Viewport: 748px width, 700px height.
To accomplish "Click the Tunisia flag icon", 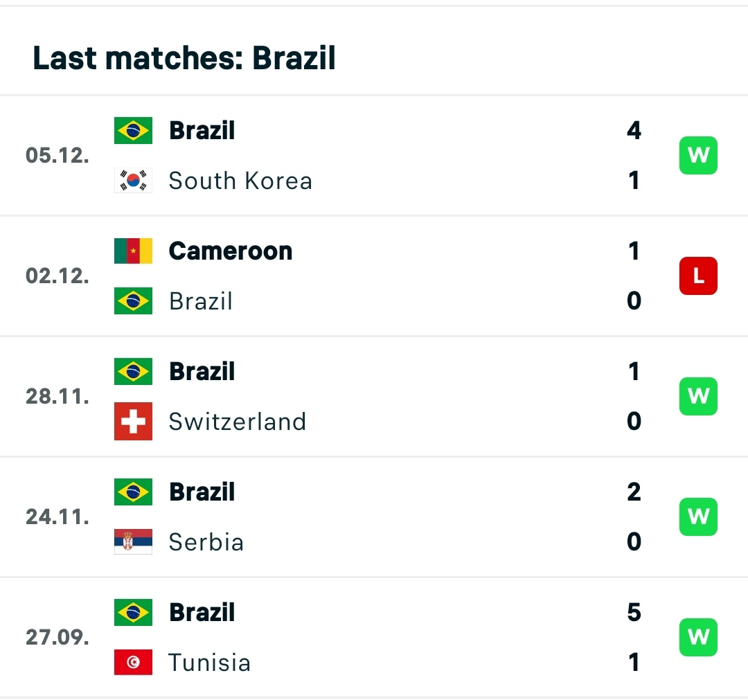I will [133, 663].
